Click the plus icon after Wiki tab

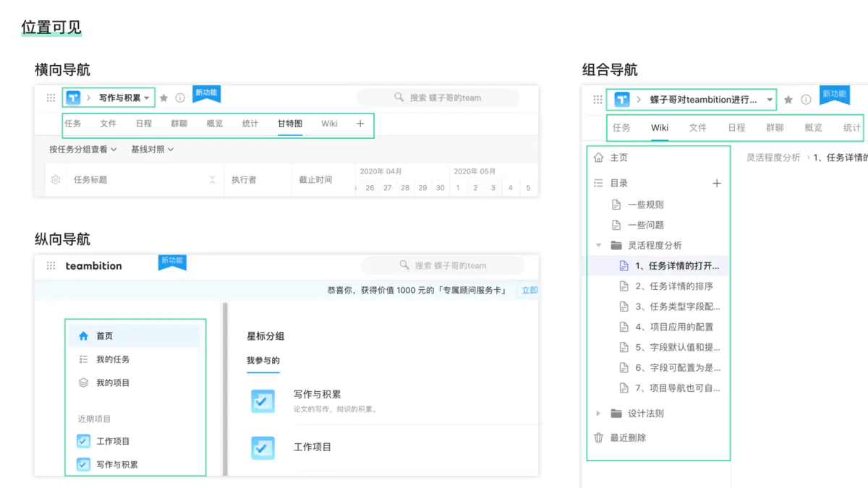[x=360, y=124]
